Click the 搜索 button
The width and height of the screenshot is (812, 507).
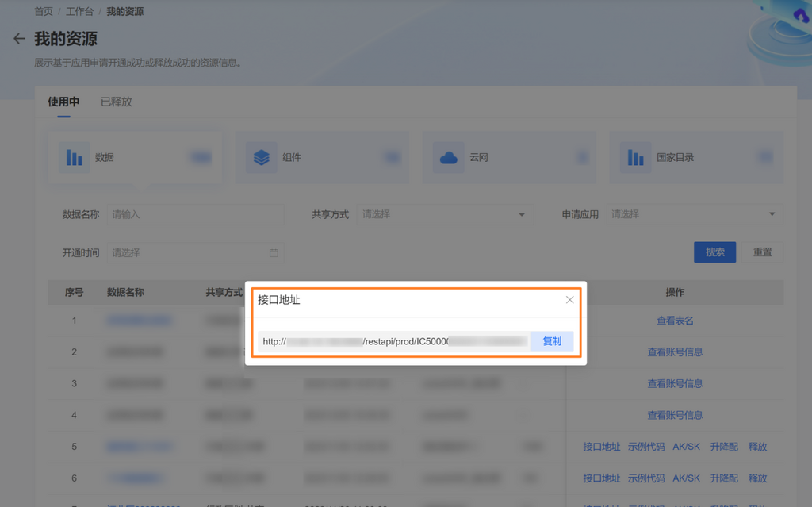pyautogui.click(x=714, y=252)
